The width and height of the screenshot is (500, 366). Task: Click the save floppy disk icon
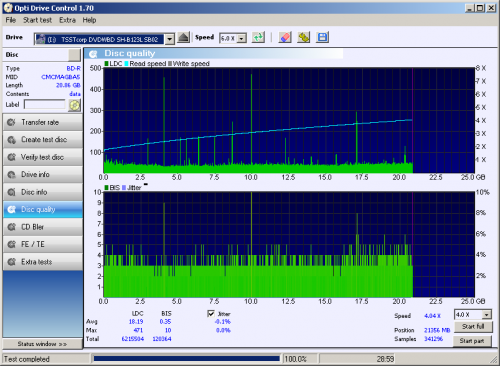click(322, 37)
